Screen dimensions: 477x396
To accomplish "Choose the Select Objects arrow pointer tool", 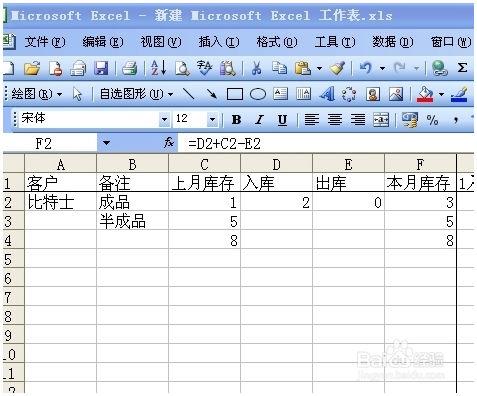I will coord(77,94).
